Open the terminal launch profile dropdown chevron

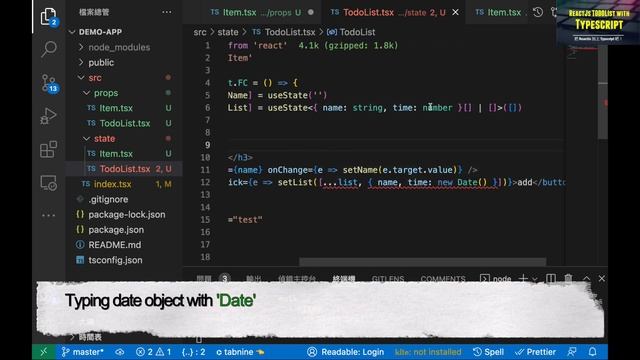click(534, 279)
